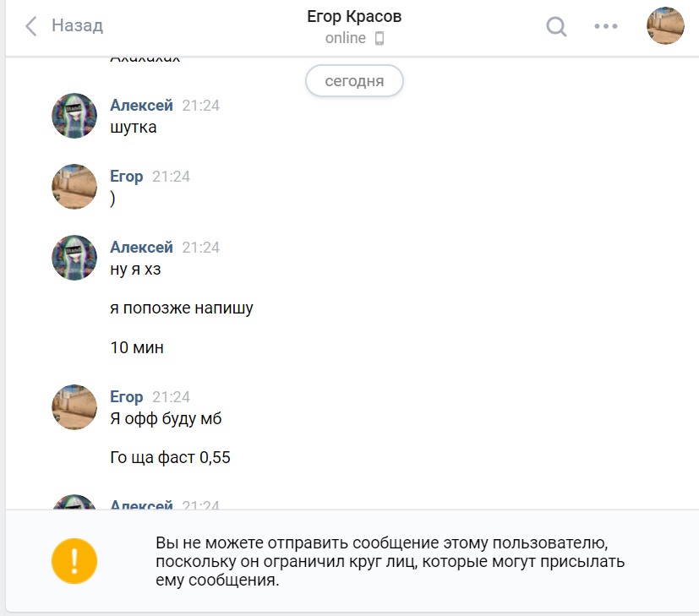Go back using Назад link
The image size is (699, 616).
pyautogui.click(x=77, y=25)
